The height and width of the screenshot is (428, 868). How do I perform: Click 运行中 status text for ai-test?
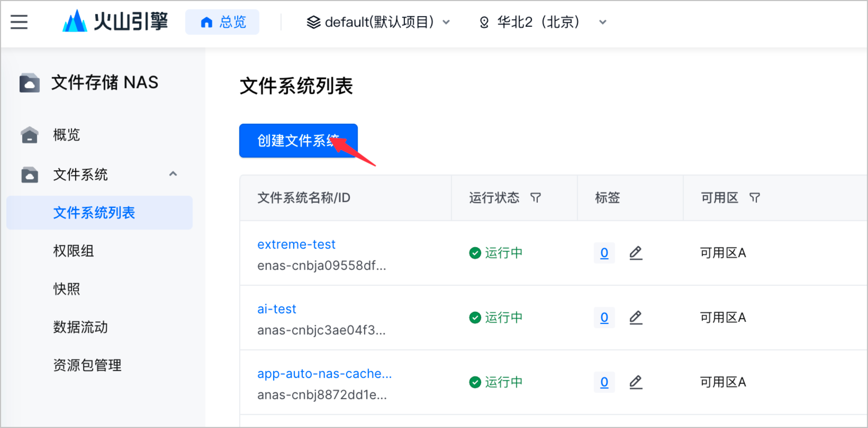[504, 318]
